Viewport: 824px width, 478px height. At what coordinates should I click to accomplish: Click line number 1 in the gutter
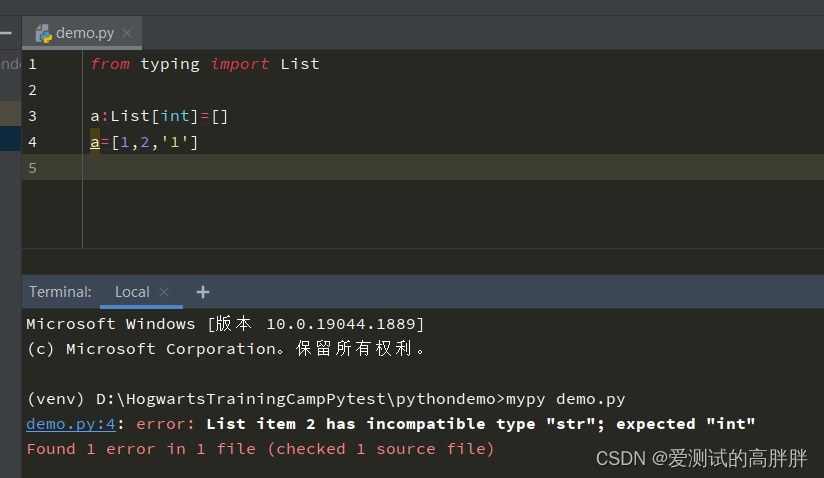point(33,64)
